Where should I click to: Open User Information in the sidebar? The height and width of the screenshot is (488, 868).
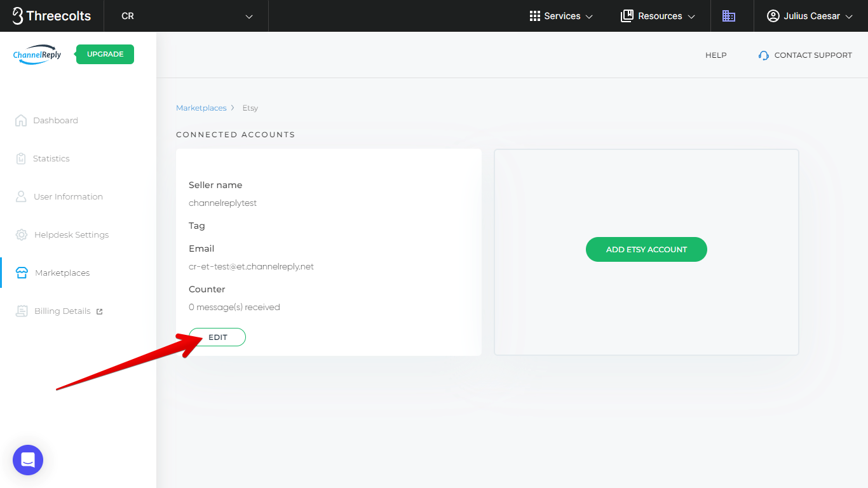(68, 197)
